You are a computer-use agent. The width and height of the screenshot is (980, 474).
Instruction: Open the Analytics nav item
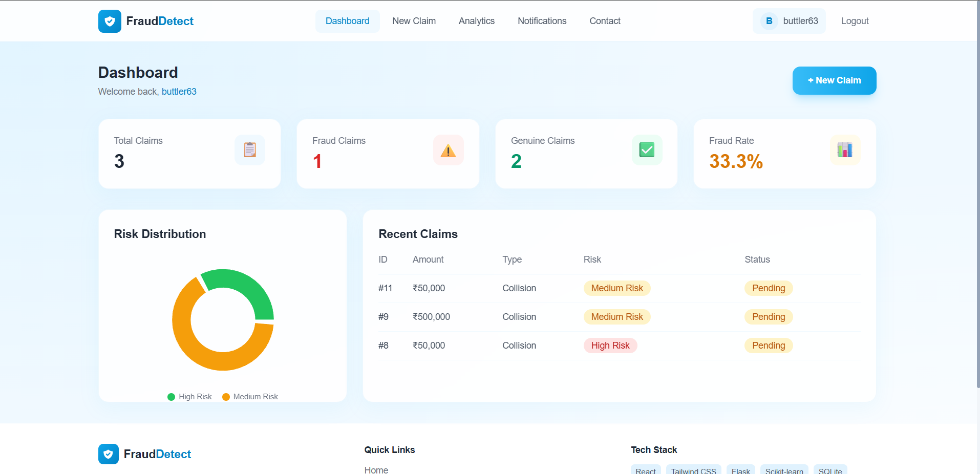(476, 21)
